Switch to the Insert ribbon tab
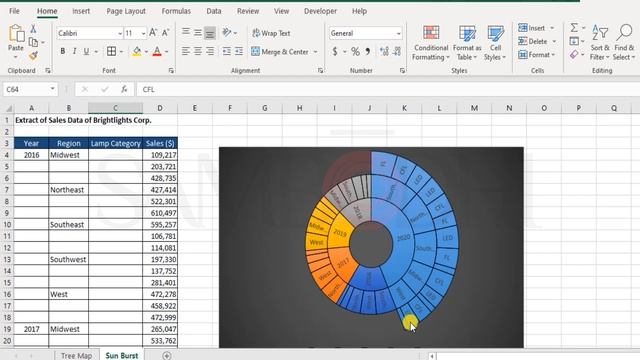This screenshot has width=640, height=360. [x=81, y=11]
